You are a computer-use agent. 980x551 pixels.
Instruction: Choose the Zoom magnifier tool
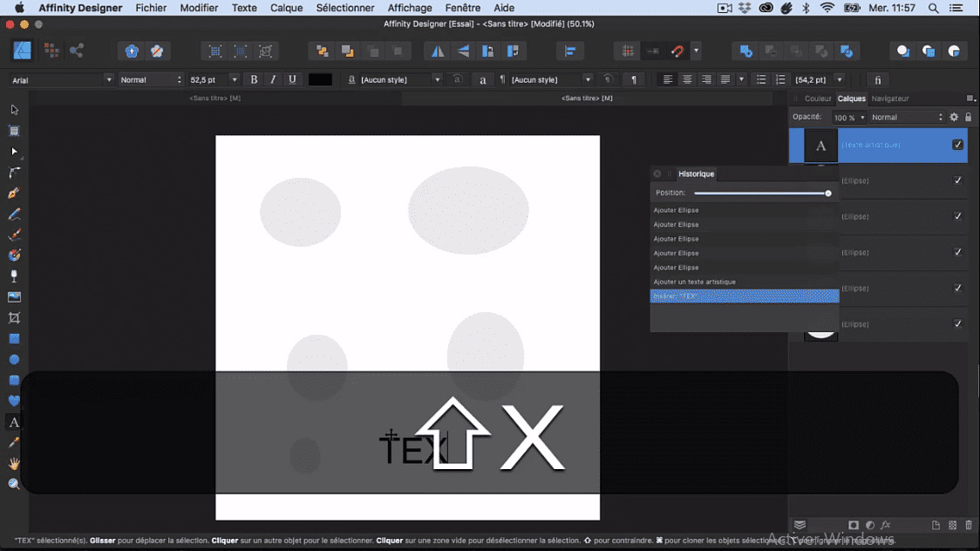click(14, 484)
